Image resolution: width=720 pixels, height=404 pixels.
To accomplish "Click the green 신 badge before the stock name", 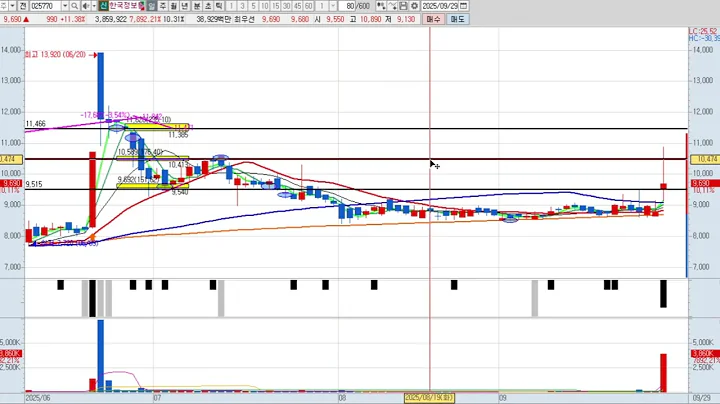I will 103,6.
